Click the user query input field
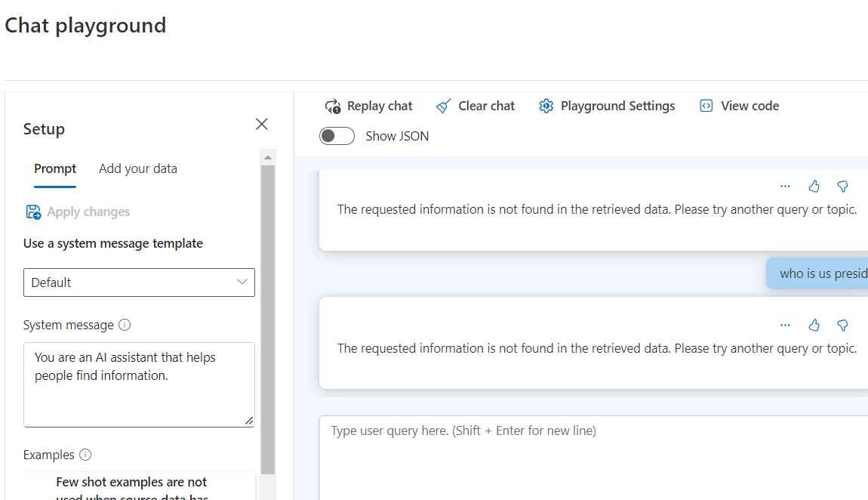Viewport: 868px width, 500px height. click(593, 458)
